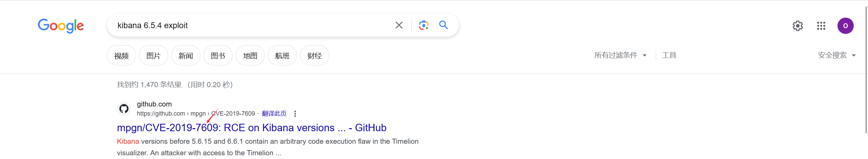The height and width of the screenshot is (159, 868).
Task: Clear the search box text
Action: pos(399,25)
